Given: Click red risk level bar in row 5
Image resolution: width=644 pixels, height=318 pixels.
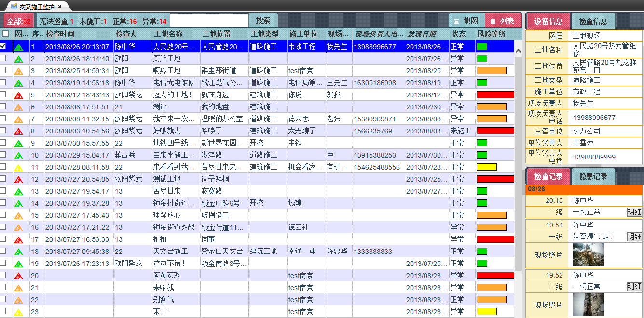Looking at the screenshot, I should click(495, 95).
